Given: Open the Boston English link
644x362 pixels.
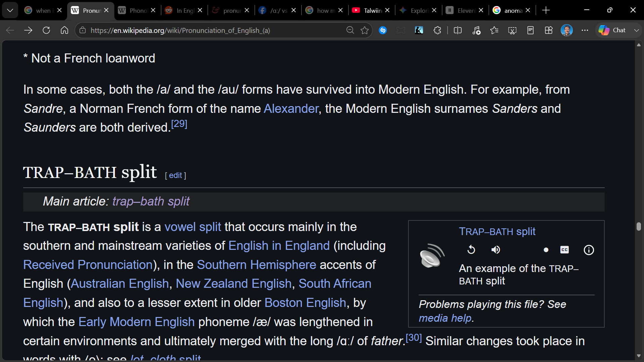Looking at the screenshot, I should 305,303.
